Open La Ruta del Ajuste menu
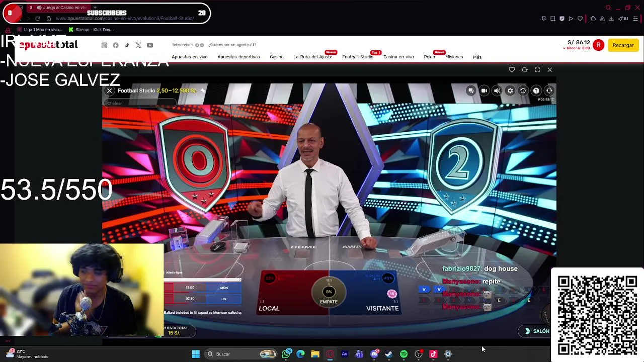Viewport: 644px width, 362px height. point(313,57)
